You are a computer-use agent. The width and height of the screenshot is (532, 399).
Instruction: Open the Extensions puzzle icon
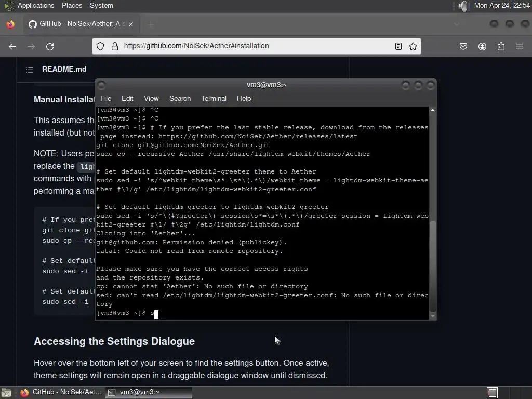click(x=501, y=46)
